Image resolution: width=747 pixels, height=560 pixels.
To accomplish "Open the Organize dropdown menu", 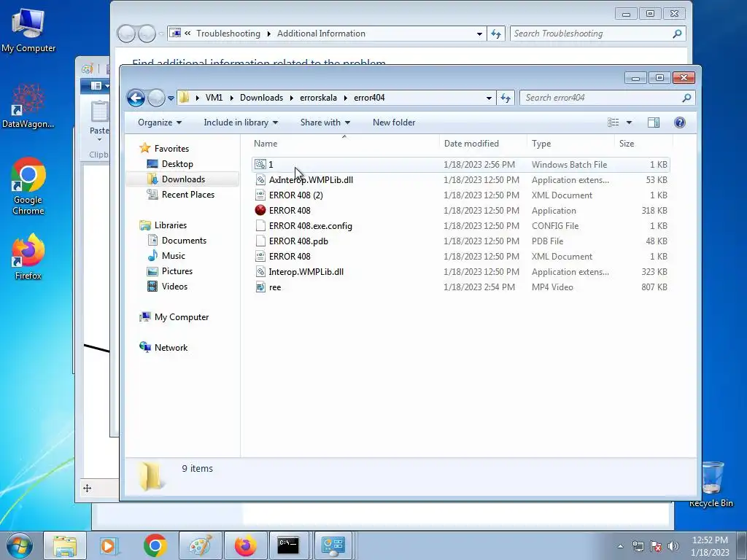I will click(160, 122).
